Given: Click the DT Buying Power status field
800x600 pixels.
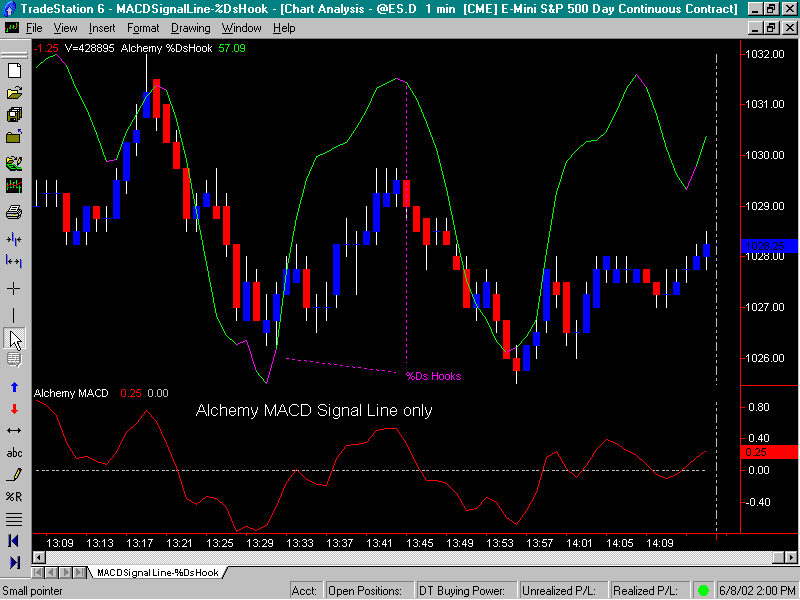Looking at the screenshot, I should point(466,591).
